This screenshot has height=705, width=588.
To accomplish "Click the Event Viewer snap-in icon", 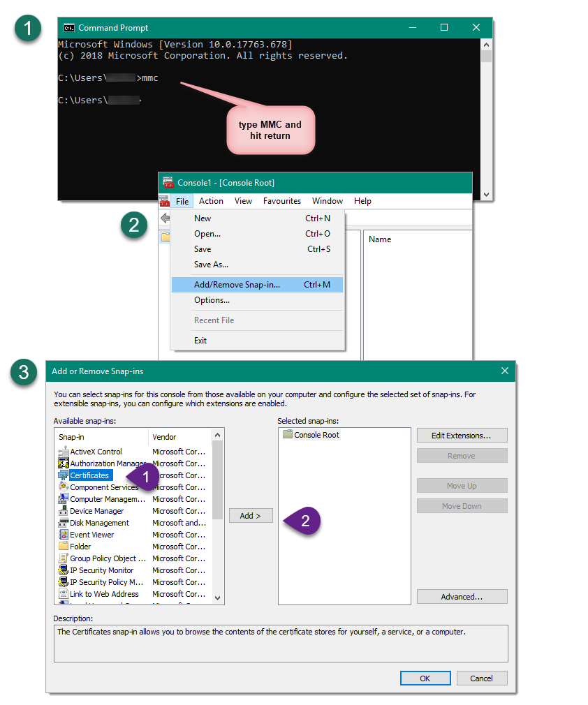I will (x=64, y=535).
